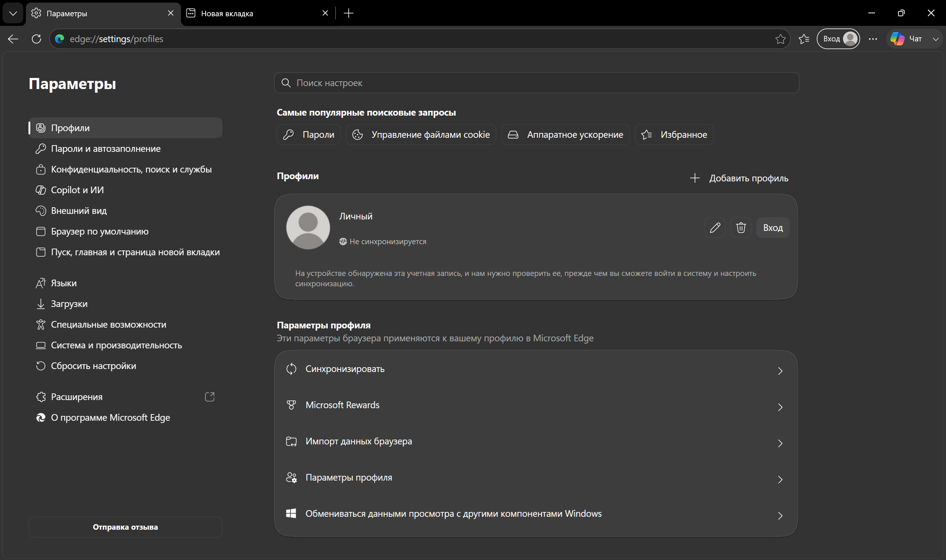Click the Личный profile name text
946x560 pixels.
(x=355, y=216)
